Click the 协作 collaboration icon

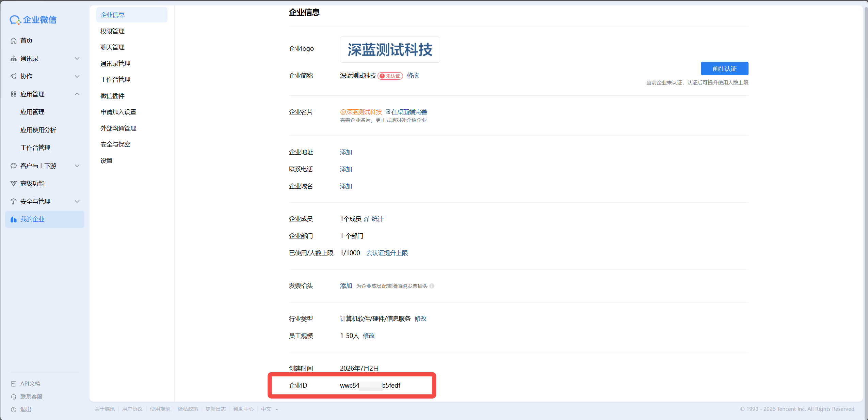pos(14,76)
